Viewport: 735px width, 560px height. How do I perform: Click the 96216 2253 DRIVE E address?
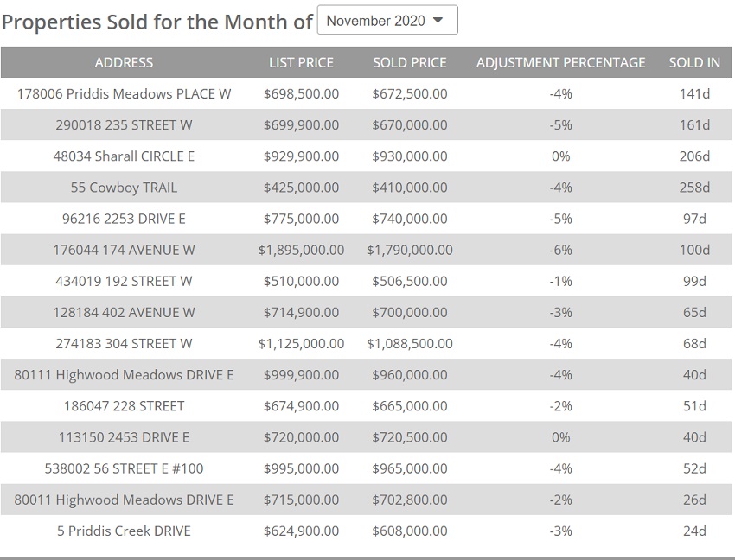tap(124, 219)
